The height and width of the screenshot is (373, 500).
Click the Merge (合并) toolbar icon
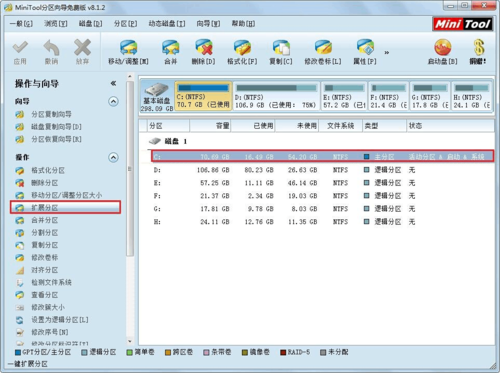pos(170,48)
